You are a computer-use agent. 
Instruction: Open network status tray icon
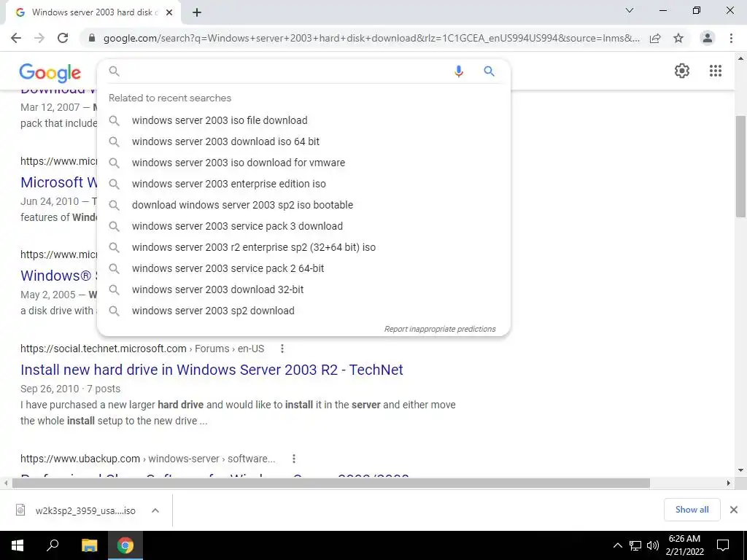635,545
